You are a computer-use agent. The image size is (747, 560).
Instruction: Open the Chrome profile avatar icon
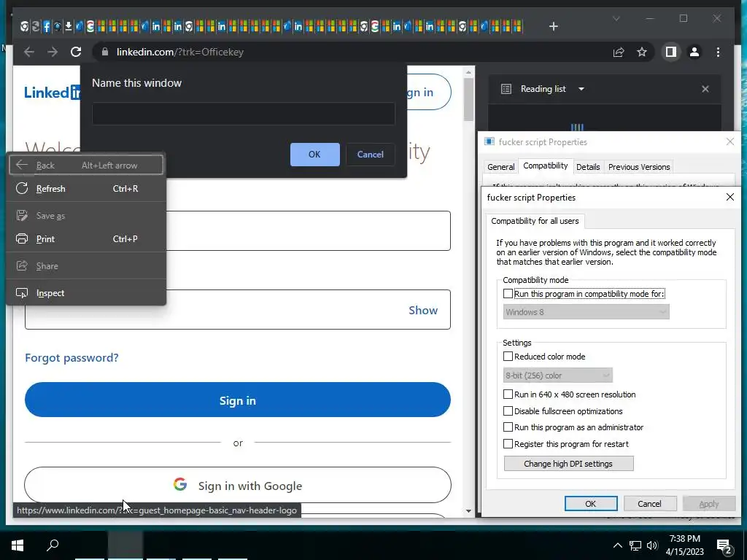(694, 52)
